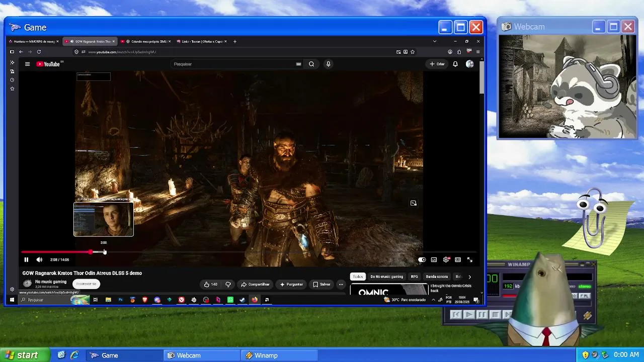Click Winamp play button
This screenshot has width=644, height=362.
click(468, 315)
